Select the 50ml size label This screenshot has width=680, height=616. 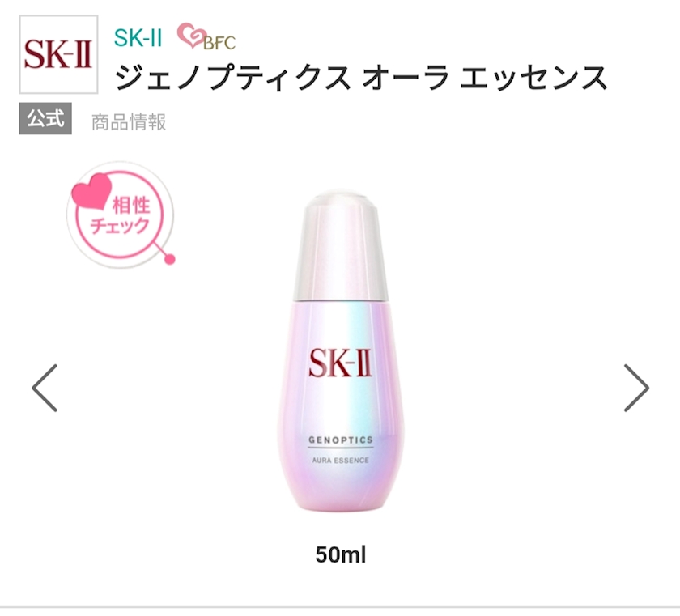click(341, 554)
